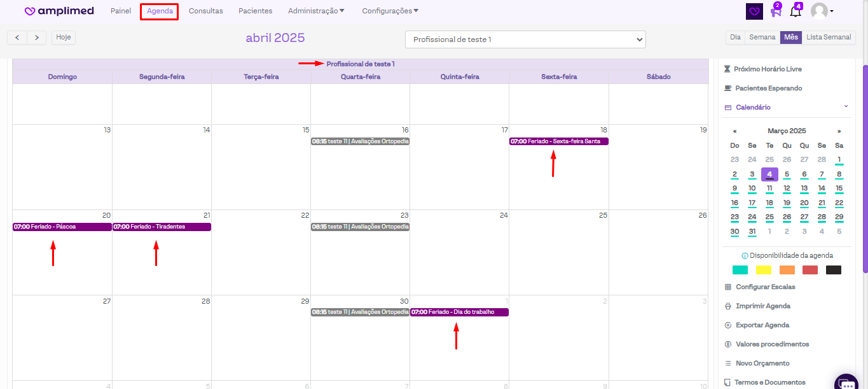Open the Pacientes menu item
The height and width of the screenshot is (389, 868).
(x=255, y=11)
